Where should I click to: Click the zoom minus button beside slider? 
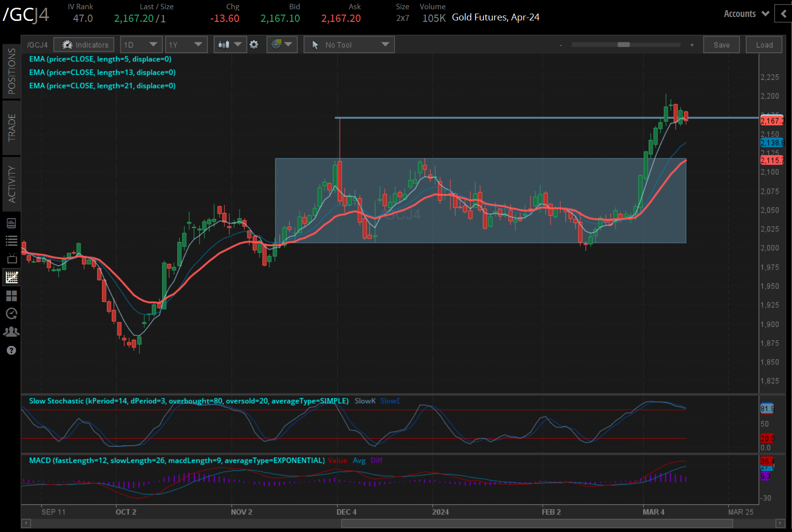[x=561, y=45]
